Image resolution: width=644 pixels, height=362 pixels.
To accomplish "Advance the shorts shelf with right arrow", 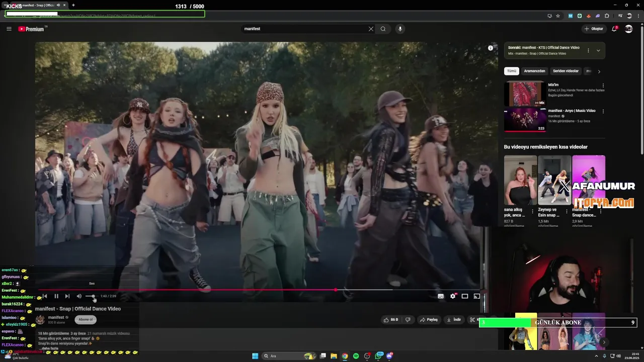I will 604,342.
